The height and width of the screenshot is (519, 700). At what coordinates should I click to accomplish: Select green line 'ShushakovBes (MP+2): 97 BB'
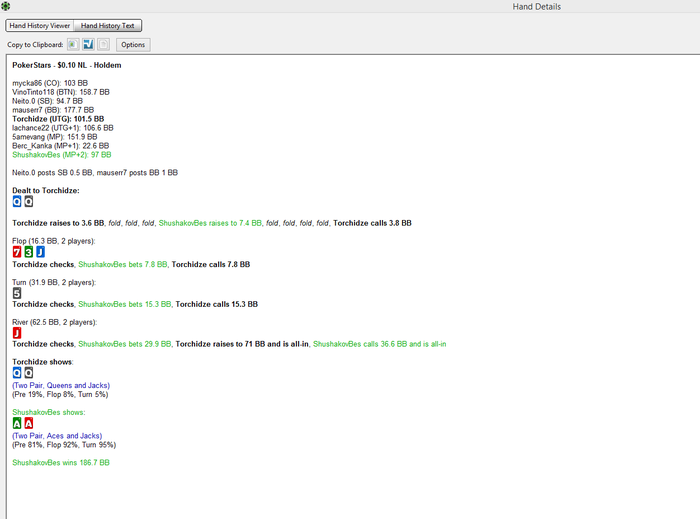click(62, 155)
